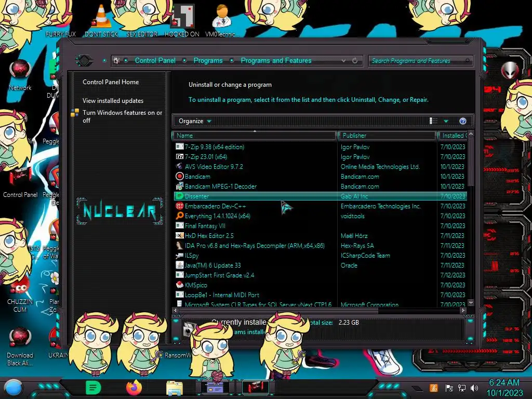The height and width of the screenshot is (399, 532).
Task: Expand the address bar history dropdown
Action: (x=344, y=61)
